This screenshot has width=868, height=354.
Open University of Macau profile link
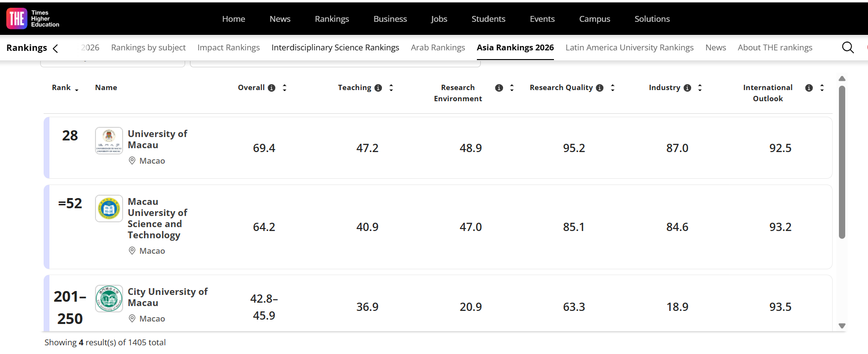[x=158, y=139]
